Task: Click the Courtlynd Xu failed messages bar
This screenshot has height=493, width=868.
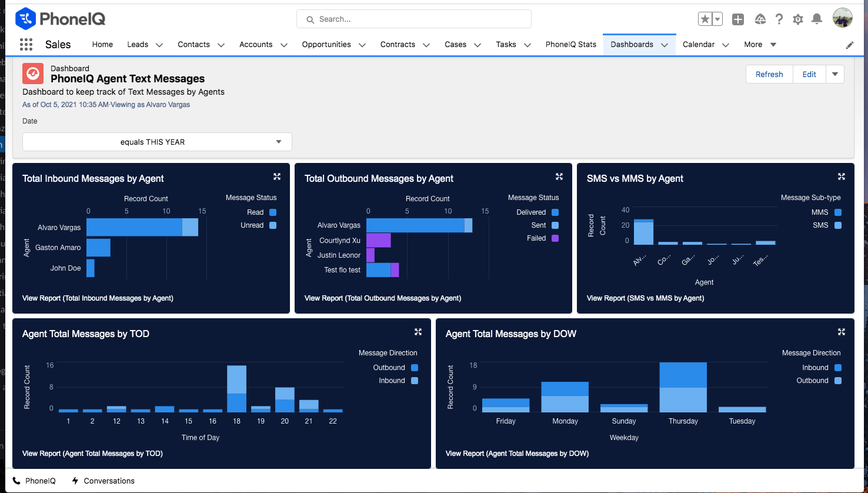Action: [379, 240]
